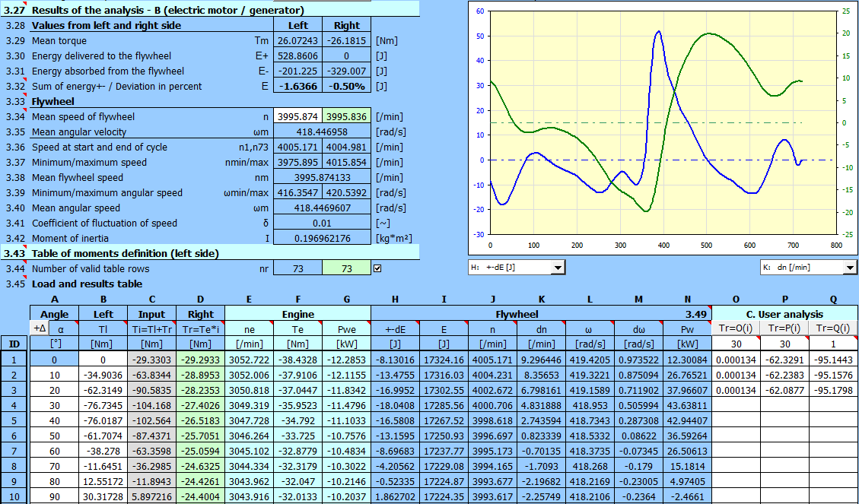Select the user analysis O column value 30
The width and height of the screenshot is (859, 504).
click(736, 344)
